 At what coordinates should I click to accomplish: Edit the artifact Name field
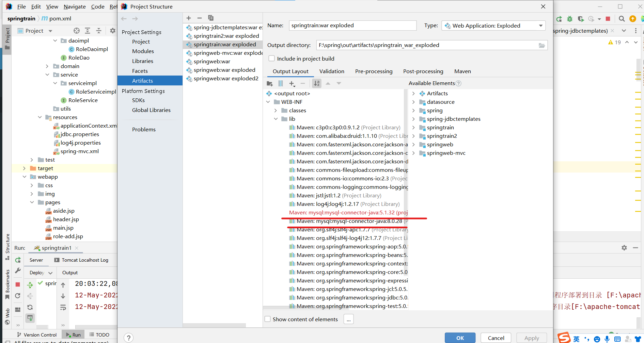tap(353, 26)
